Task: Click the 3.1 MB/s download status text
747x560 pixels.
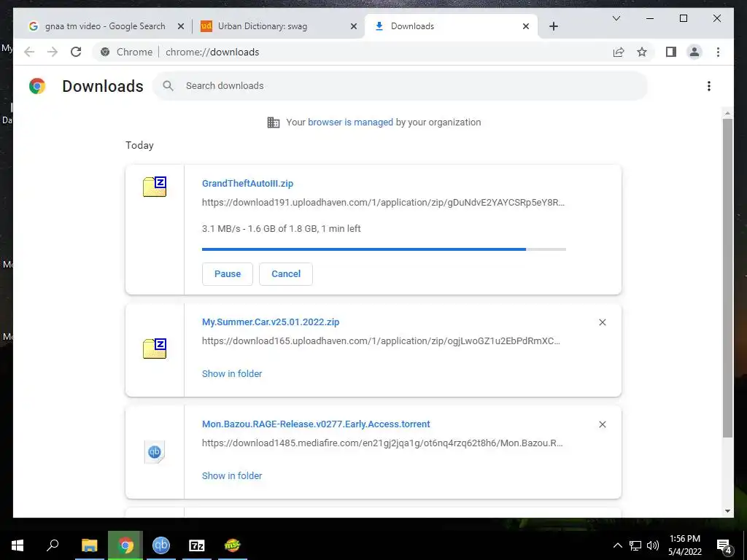Action: pyautogui.click(x=281, y=228)
